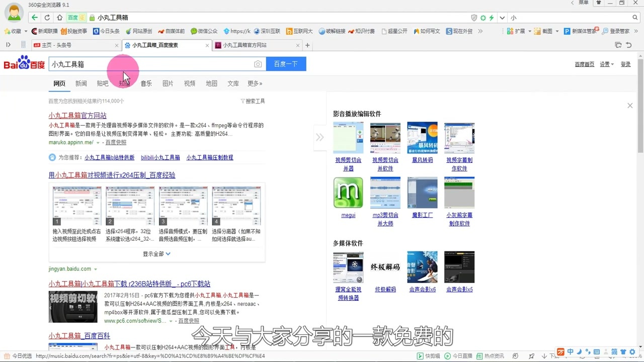The image size is (644, 362).
Task: Open the 视频剪切合并器 thumbnail
Action: pyautogui.click(x=348, y=138)
